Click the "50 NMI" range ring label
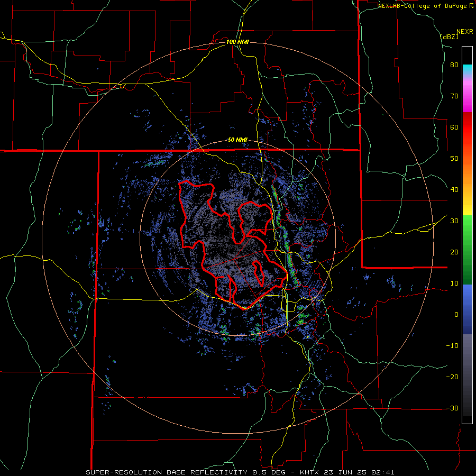The image size is (476, 476). pos(237,140)
